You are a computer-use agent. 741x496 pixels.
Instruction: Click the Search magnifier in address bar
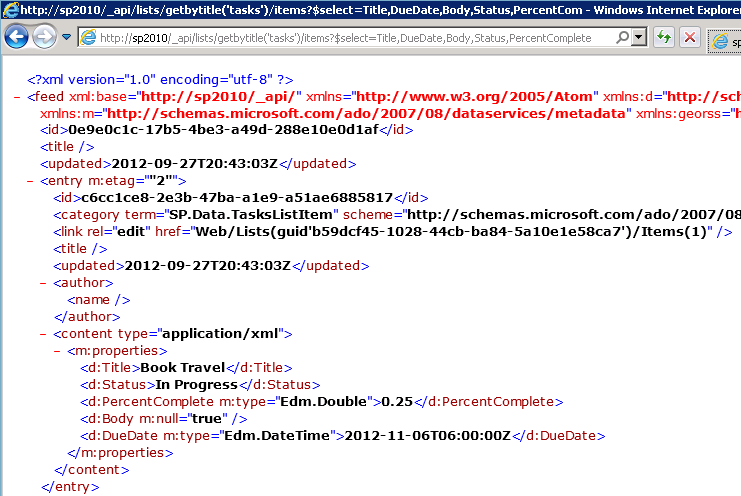(622, 37)
